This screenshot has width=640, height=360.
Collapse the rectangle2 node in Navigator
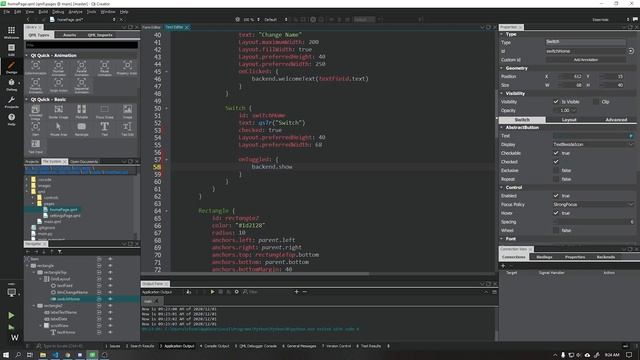34,306
